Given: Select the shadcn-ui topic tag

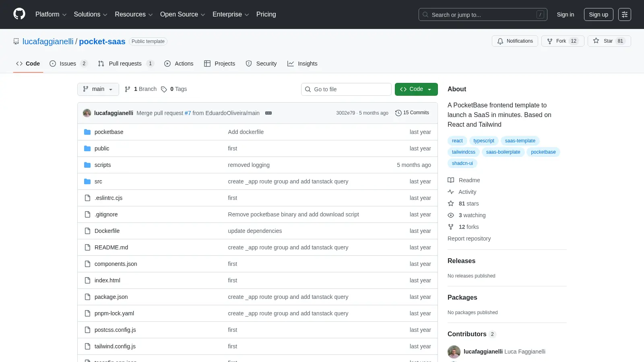Looking at the screenshot, I should coord(462,163).
